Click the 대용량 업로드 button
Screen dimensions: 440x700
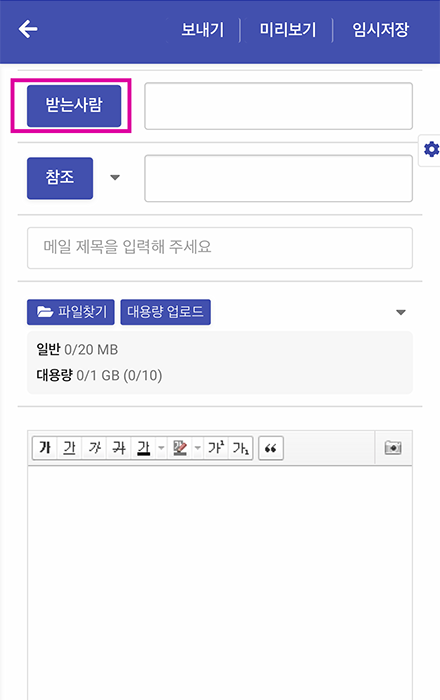(166, 312)
